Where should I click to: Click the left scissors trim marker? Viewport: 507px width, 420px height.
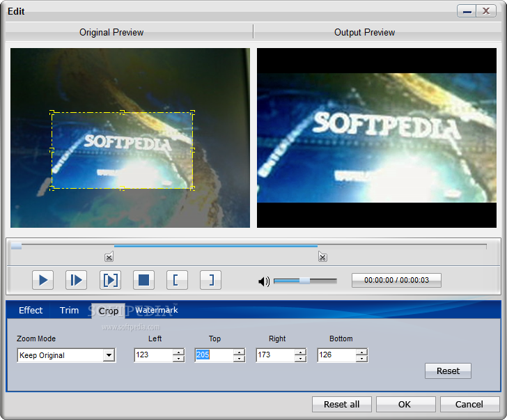point(109,257)
